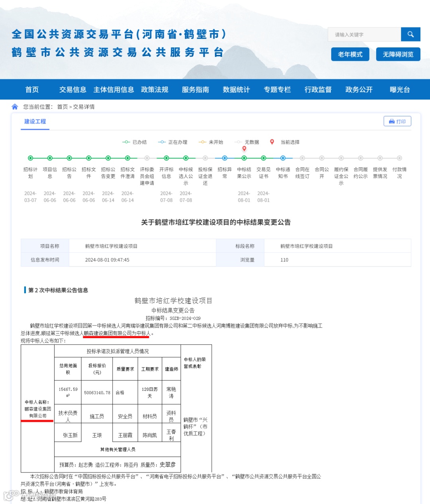Select 投标保证金退还 timeline node
Viewport: 430px width, 504px height.
[205, 158]
